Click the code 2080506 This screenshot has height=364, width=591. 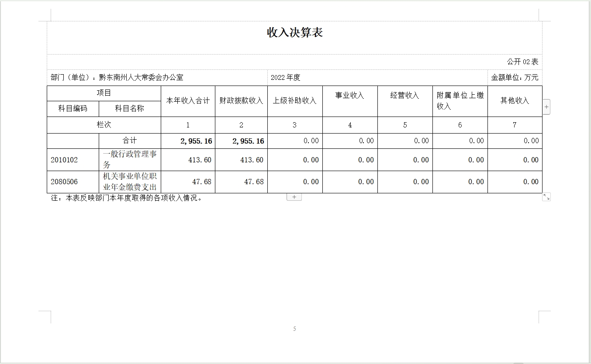click(64, 182)
